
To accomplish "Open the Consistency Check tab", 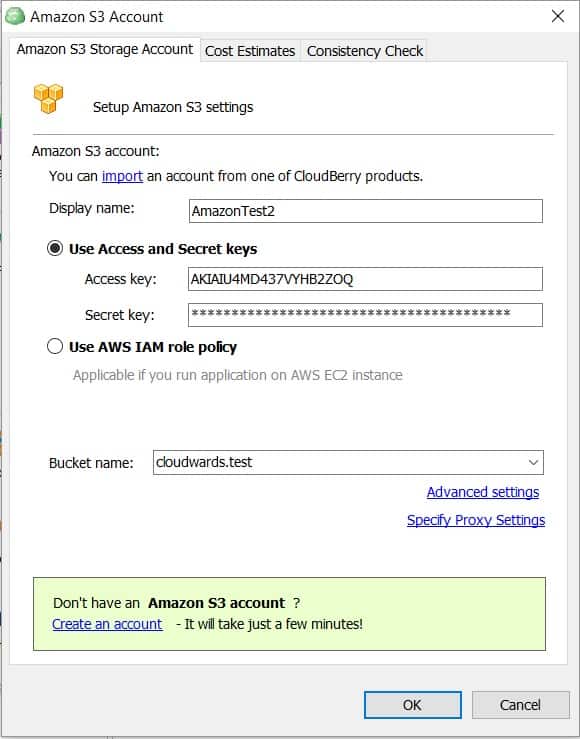I will pyautogui.click(x=364, y=50).
